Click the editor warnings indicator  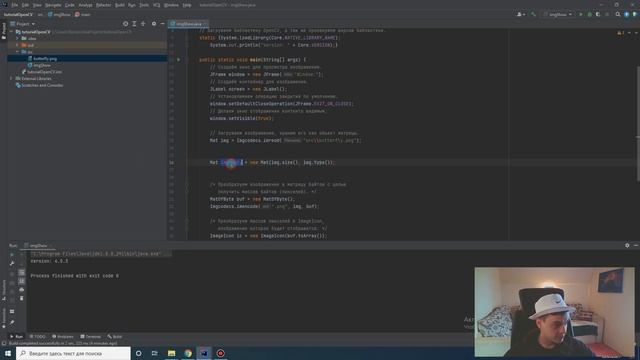621,33
